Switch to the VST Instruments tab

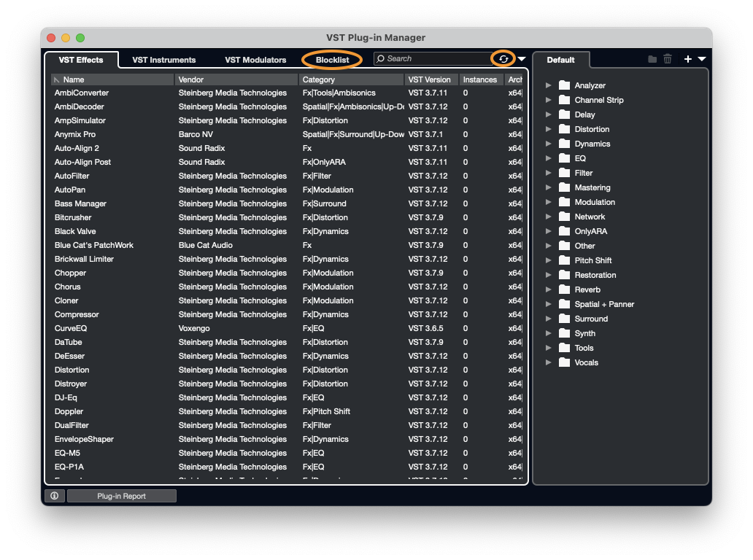point(163,60)
